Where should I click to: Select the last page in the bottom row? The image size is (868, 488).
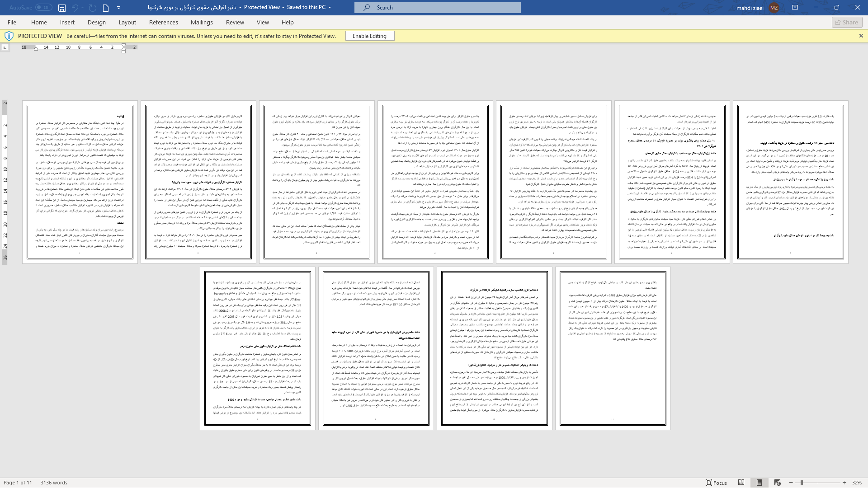(x=613, y=348)
